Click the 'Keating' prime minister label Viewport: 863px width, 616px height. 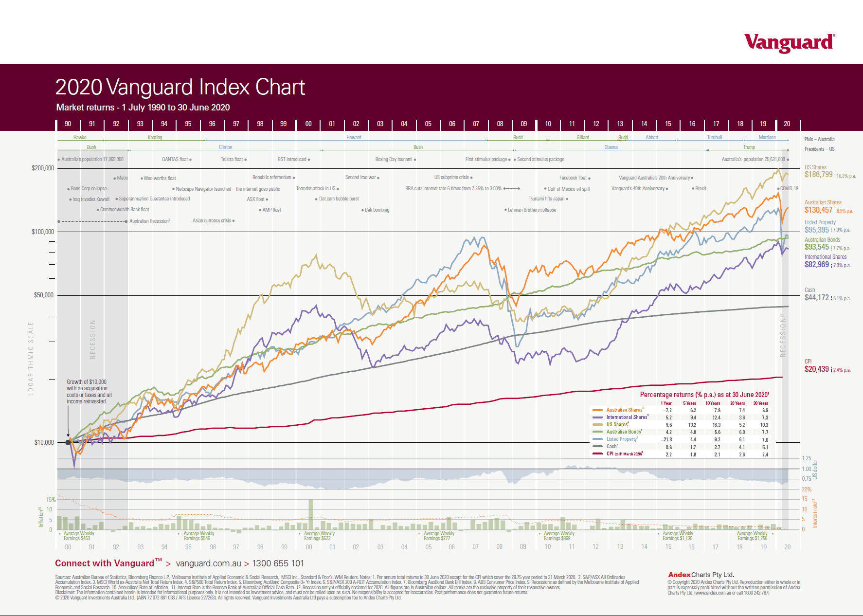(155, 137)
